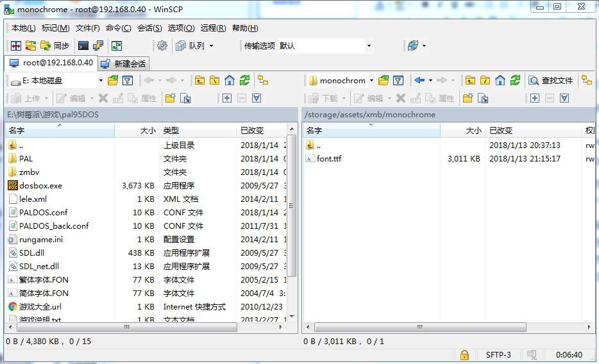The image size is (599, 364).
Task: Open the terminal console icon
Action: [x=83, y=45]
